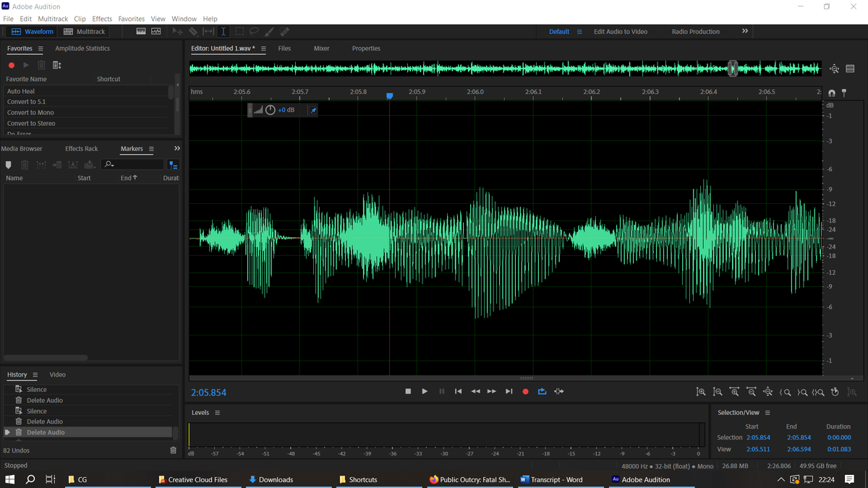The width and height of the screenshot is (868, 488).
Task: Move playhead to next marker
Action: [509, 391]
